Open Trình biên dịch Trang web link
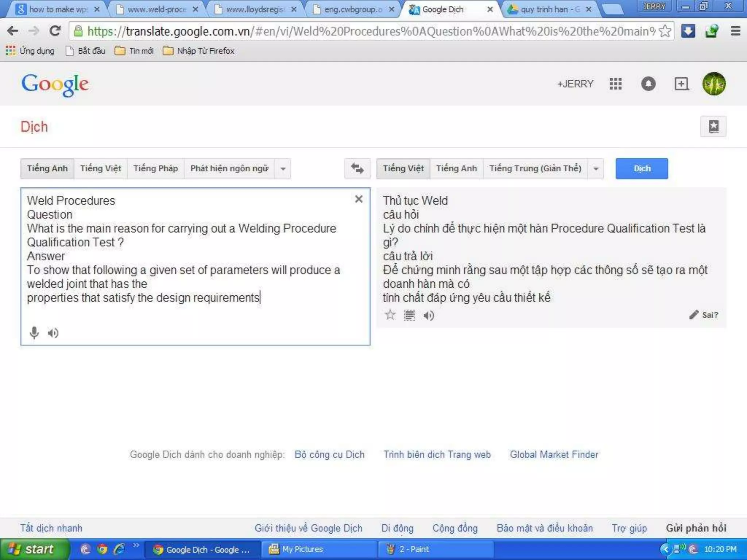The image size is (747, 560). click(437, 455)
